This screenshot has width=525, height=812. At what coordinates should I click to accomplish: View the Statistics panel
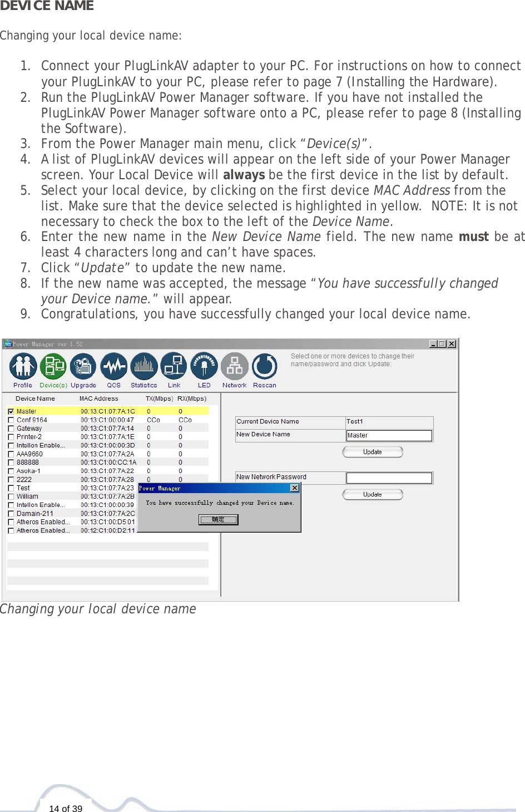coord(143,366)
